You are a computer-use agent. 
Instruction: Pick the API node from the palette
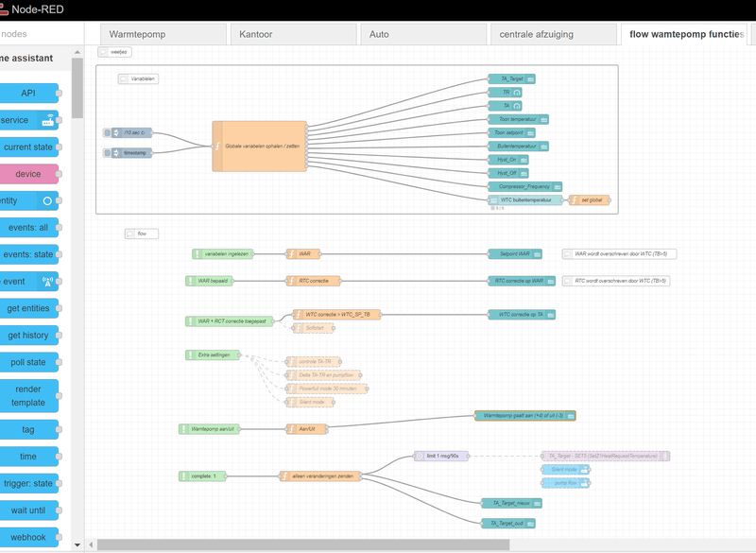(28, 93)
